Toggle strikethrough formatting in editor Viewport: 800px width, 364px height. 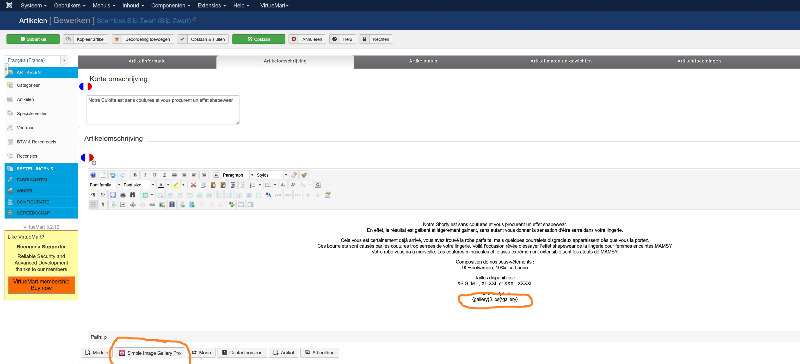164,175
